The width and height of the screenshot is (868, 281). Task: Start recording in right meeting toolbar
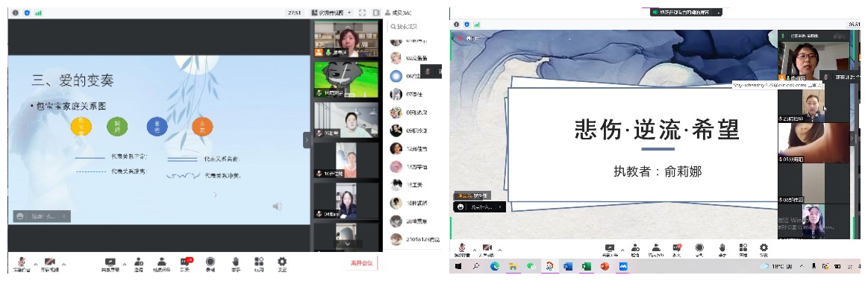pyautogui.click(x=699, y=250)
